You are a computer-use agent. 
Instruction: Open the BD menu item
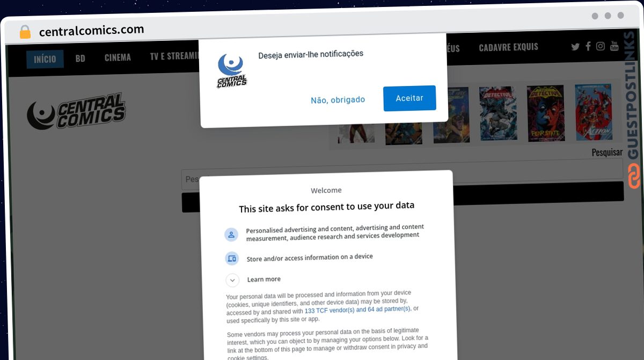pyautogui.click(x=80, y=58)
